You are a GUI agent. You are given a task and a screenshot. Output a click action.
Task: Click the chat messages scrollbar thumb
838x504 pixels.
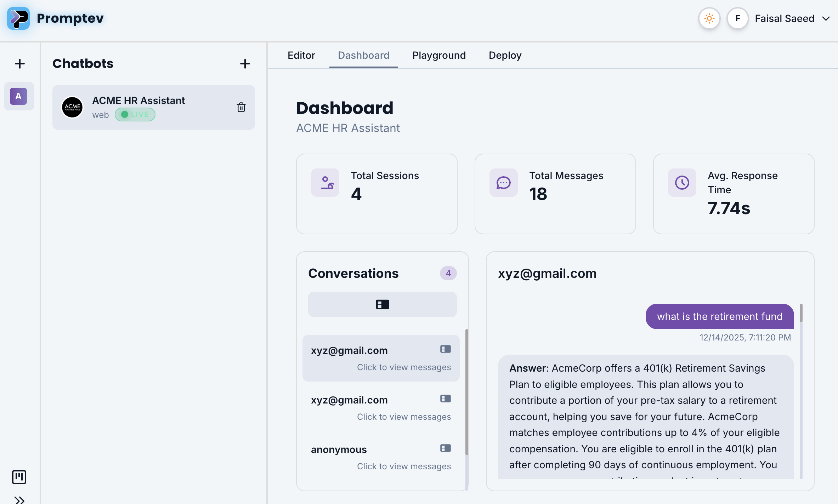[x=801, y=313]
